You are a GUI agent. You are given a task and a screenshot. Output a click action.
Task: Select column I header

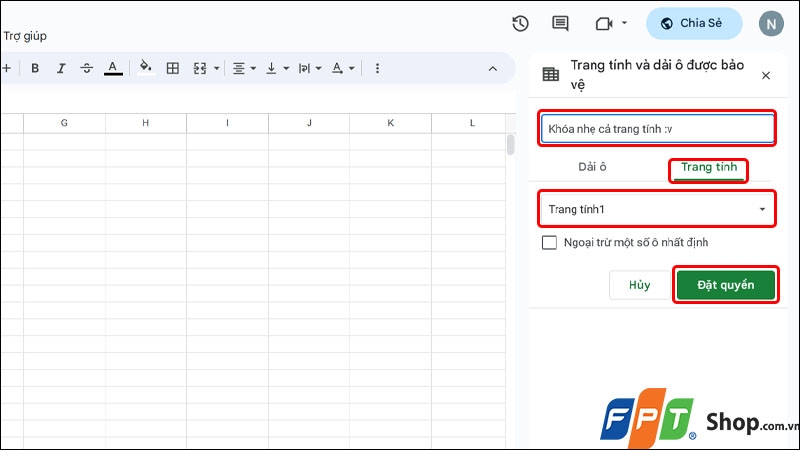point(228,123)
